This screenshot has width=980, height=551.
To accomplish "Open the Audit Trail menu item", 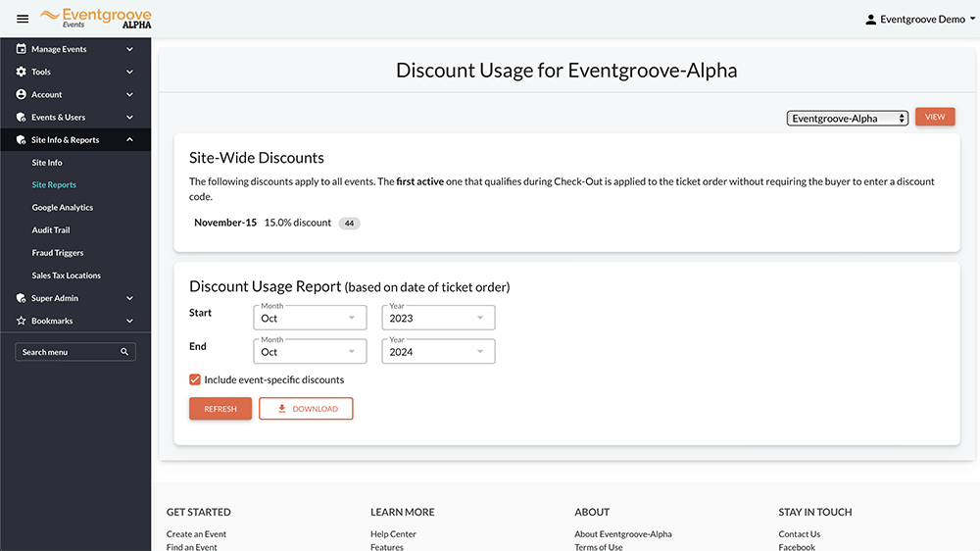I will (51, 230).
